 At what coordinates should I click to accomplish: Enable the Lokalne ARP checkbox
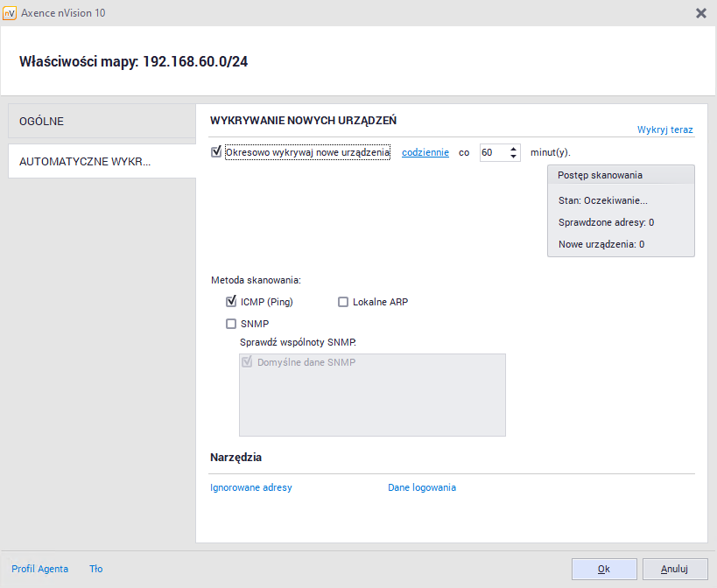[343, 302]
